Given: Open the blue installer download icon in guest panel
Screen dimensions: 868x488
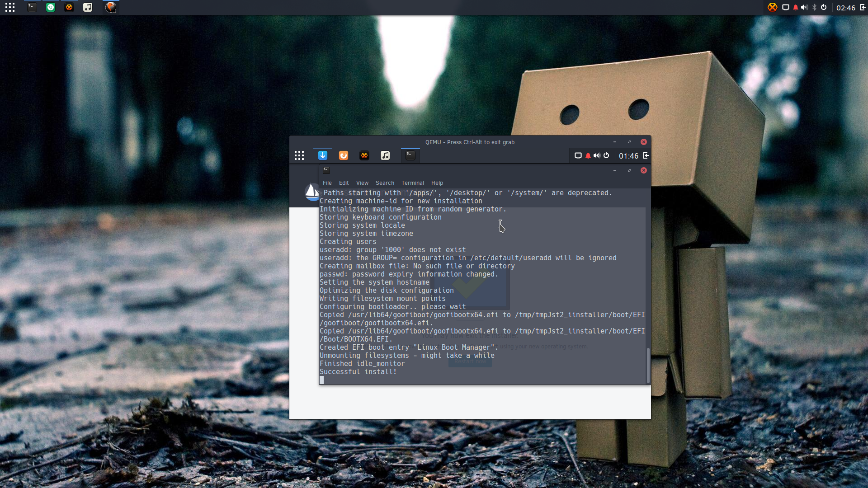Looking at the screenshot, I should click(x=323, y=155).
